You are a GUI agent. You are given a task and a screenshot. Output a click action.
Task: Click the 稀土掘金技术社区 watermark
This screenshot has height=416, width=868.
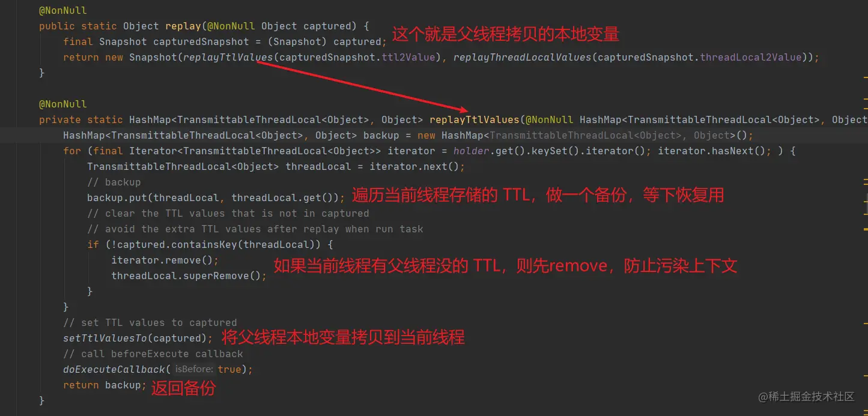point(806,397)
